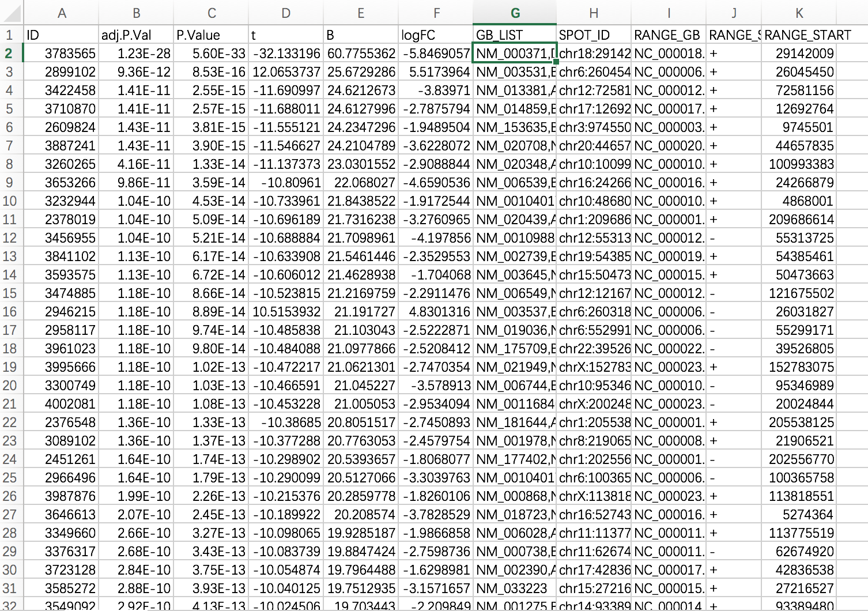Image resolution: width=868 pixels, height=611 pixels.
Task: Select the NM_175709 cell in GB_LIST
Action: tap(515, 348)
